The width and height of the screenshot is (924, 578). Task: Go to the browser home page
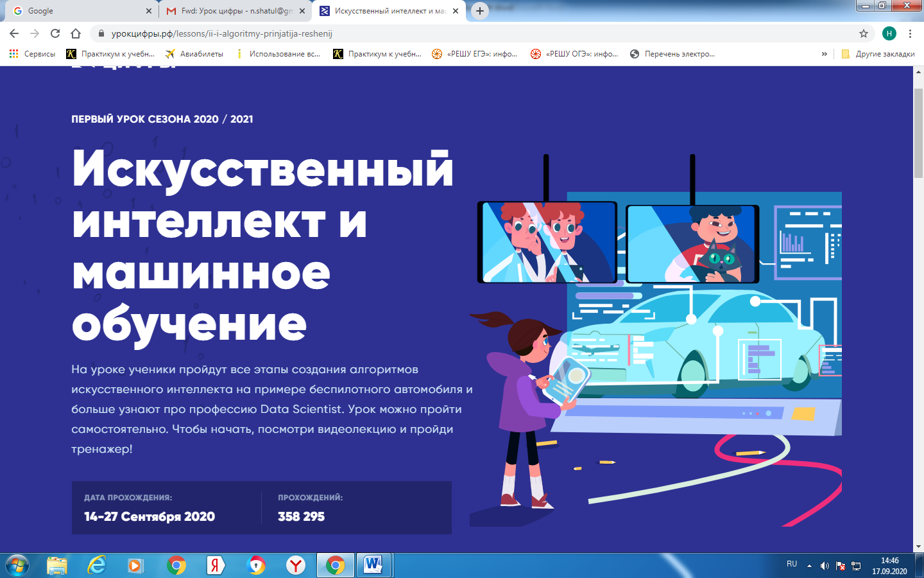pyautogui.click(x=76, y=33)
